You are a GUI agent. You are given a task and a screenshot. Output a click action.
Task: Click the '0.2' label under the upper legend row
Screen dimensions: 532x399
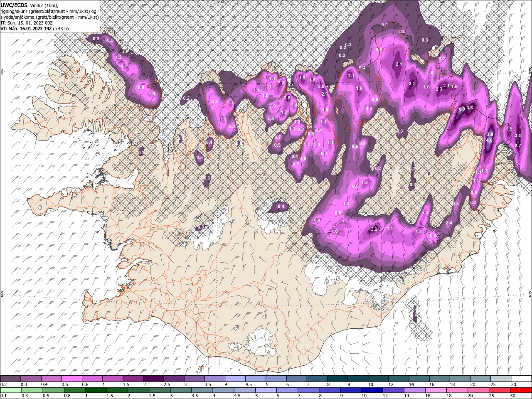[3, 384]
